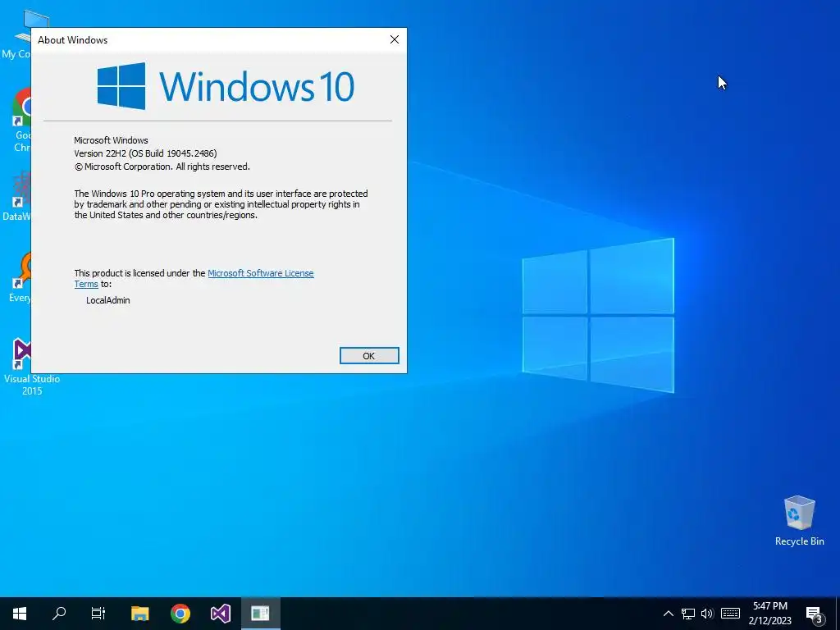The image size is (840, 630).
Task: Open the touch keyboard tray icon
Action: [x=730, y=614]
